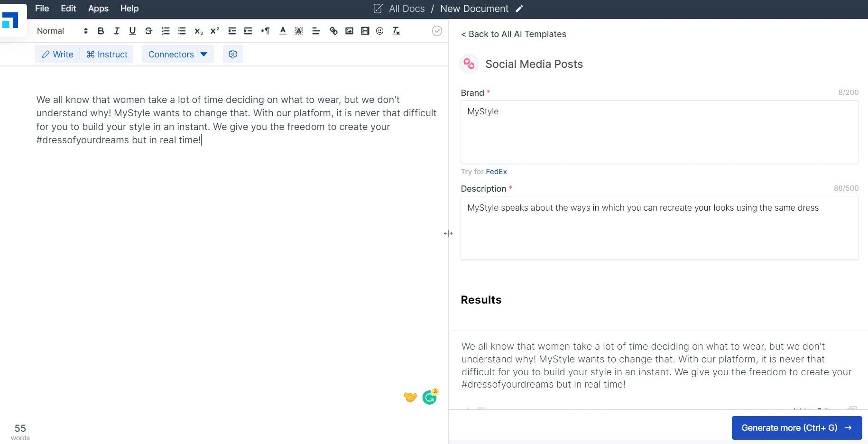The width and height of the screenshot is (868, 444).
Task: Open the Apps menu
Action: pyautogui.click(x=98, y=9)
